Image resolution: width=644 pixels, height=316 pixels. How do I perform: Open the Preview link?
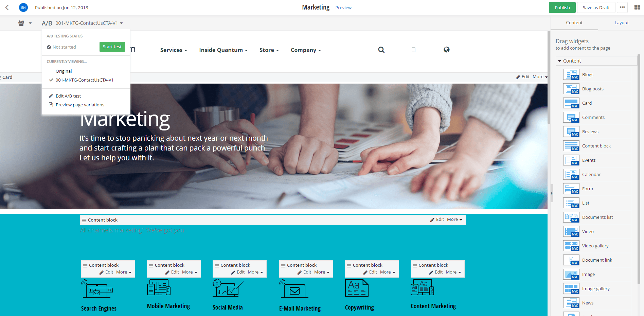[x=343, y=7]
